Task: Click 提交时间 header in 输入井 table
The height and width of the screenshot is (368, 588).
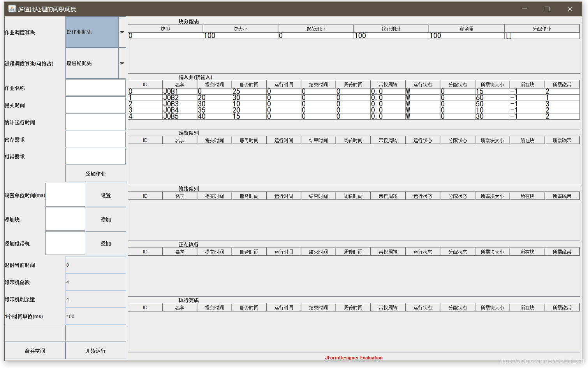Action: coord(215,84)
